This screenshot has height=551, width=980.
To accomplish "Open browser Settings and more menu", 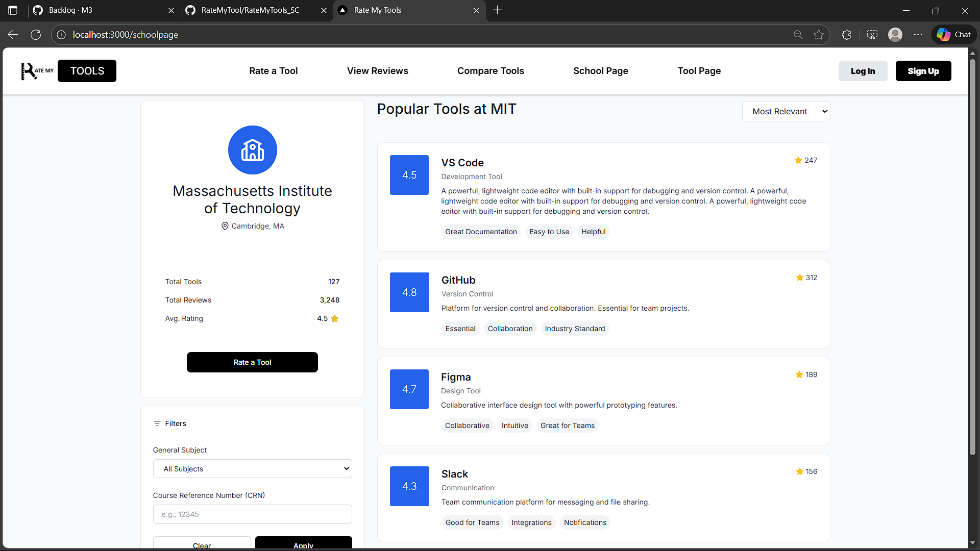I will coord(918,35).
